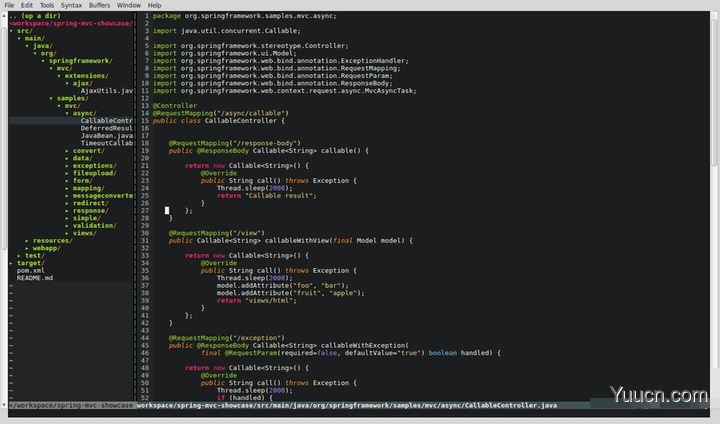
Task: Click the 'boolean' keyword on line 46
Action: point(443,353)
